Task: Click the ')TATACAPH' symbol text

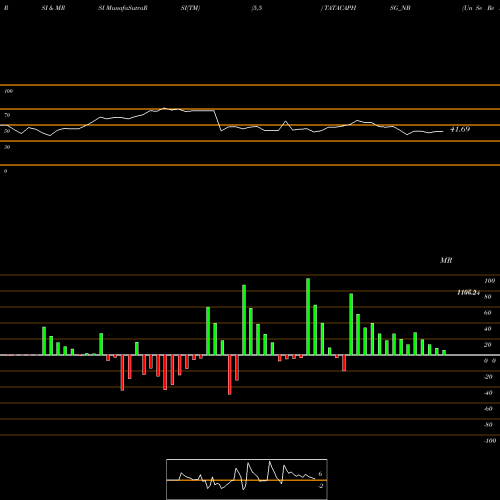Action: [x=338, y=8]
